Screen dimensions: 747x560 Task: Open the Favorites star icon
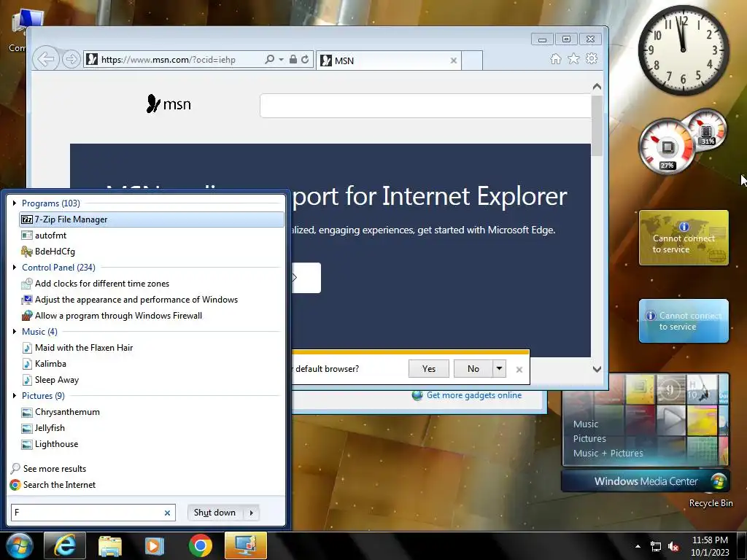(573, 58)
